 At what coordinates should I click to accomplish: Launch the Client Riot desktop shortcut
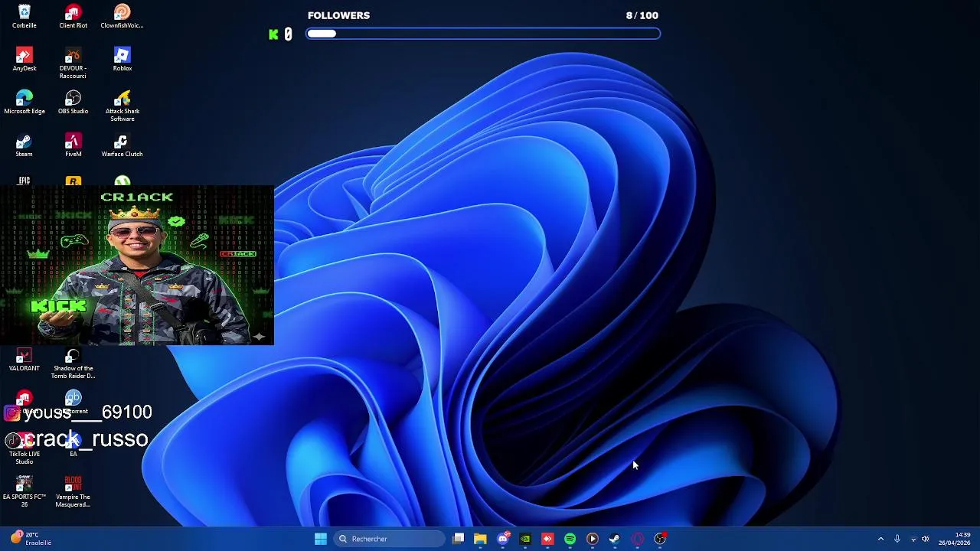point(73,17)
